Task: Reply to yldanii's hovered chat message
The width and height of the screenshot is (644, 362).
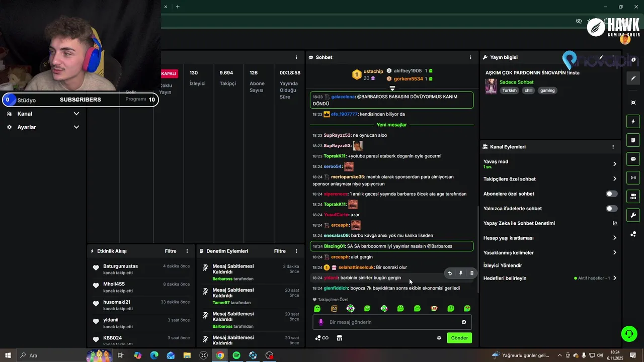Action: (x=450, y=274)
